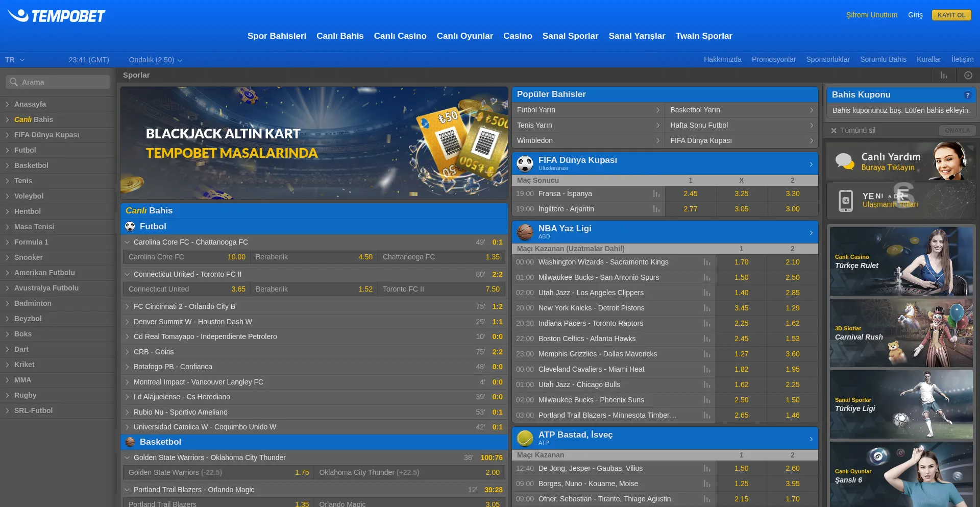Click in the Arama search field
This screenshot has width=980, height=507.
tap(58, 82)
